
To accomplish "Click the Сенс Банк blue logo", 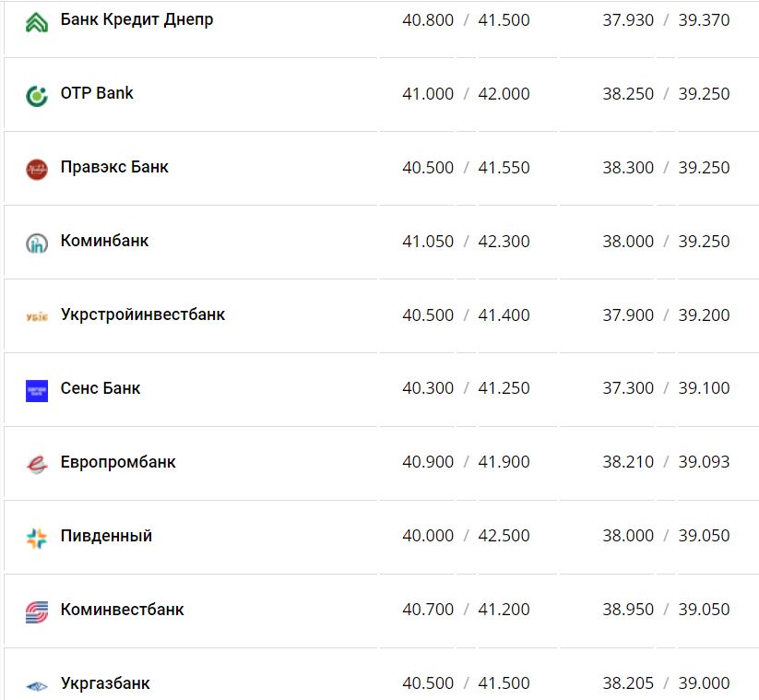I will point(36,390).
